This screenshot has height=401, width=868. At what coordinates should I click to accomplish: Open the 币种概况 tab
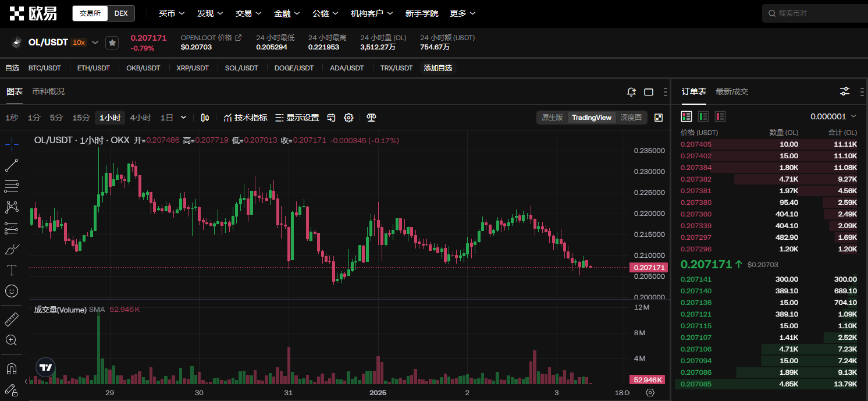pyautogui.click(x=48, y=91)
